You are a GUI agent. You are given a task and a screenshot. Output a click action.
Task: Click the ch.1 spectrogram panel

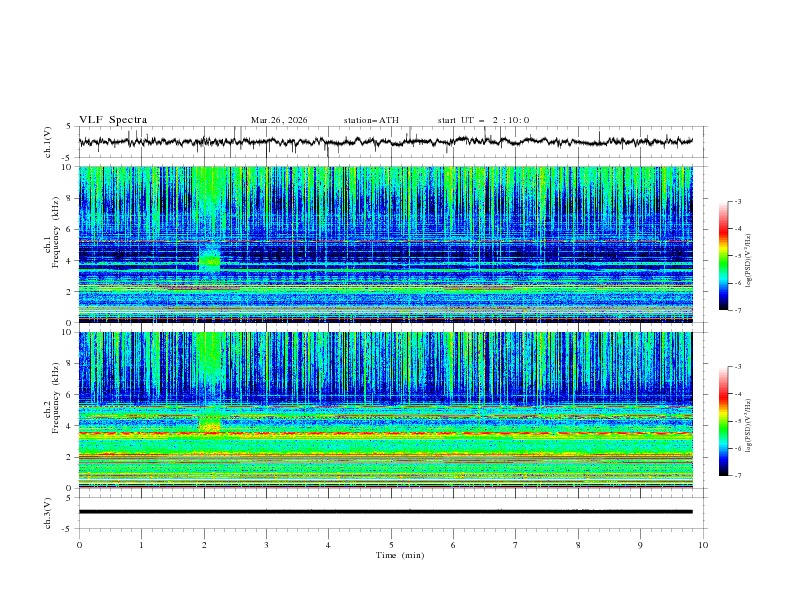[x=385, y=244]
